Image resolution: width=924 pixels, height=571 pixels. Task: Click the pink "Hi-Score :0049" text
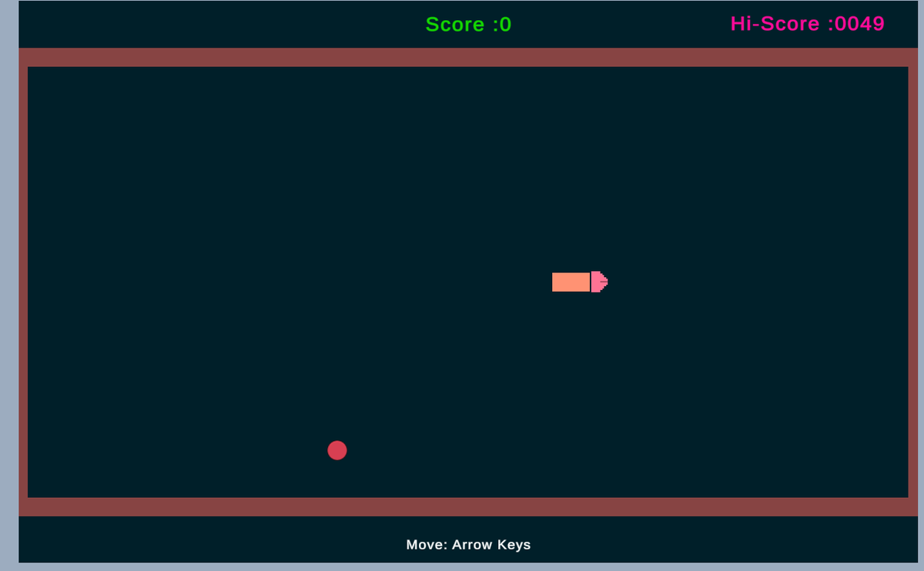click(x=808, y=24)
